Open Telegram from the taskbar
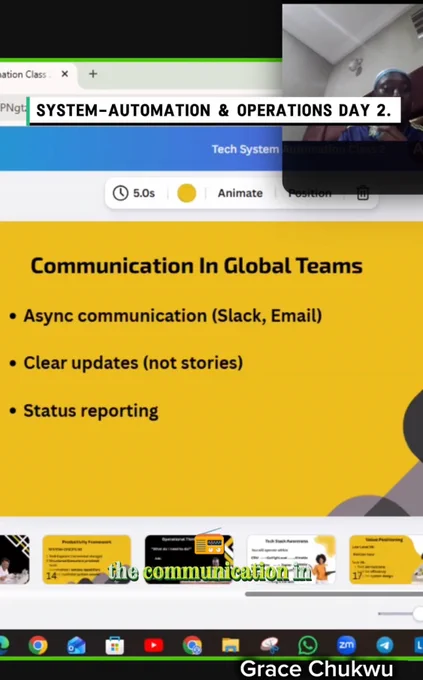The image size is (423, 680). click(x=384, y=645)
